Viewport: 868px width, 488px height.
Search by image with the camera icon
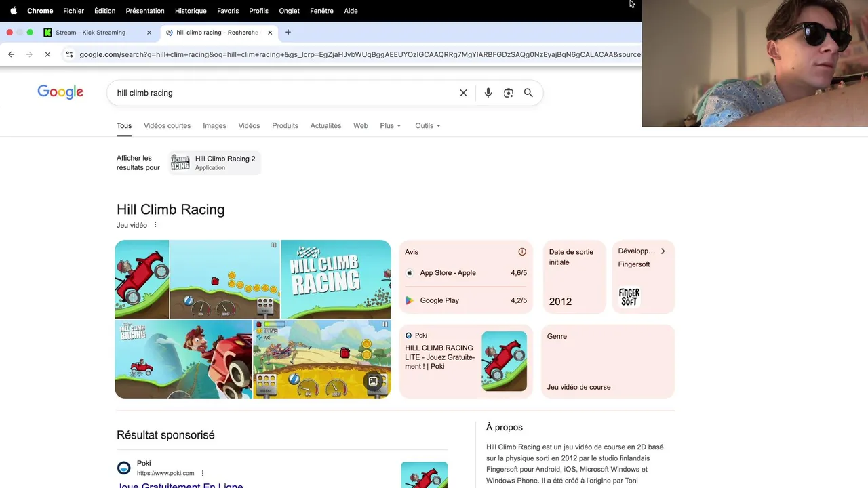click(x=509, y=93)
